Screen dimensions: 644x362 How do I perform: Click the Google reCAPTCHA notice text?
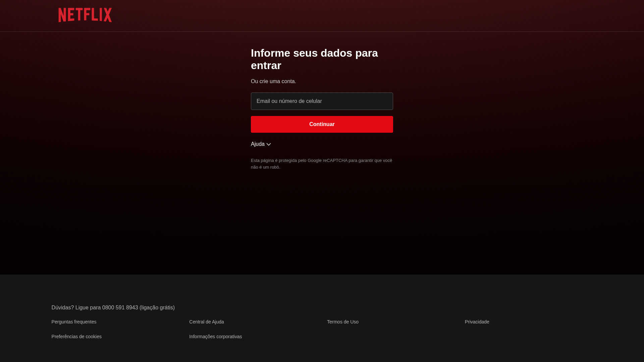(x=321, y=164)
